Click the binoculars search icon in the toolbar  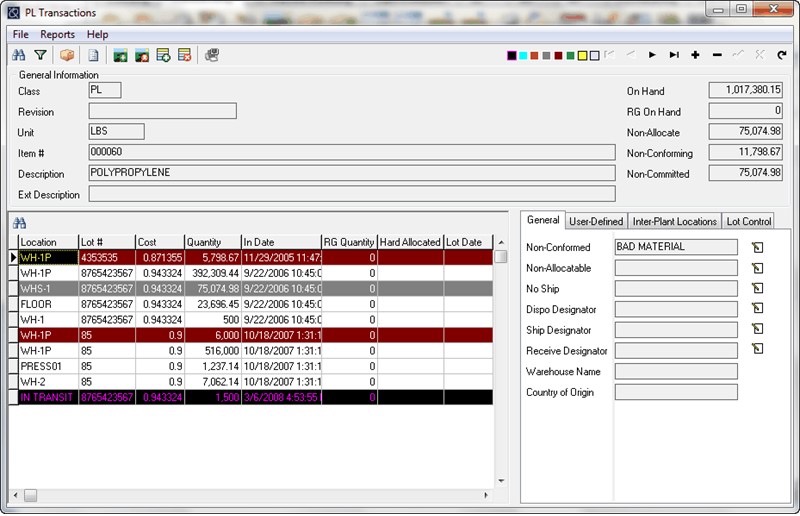[x=18, y=55]
